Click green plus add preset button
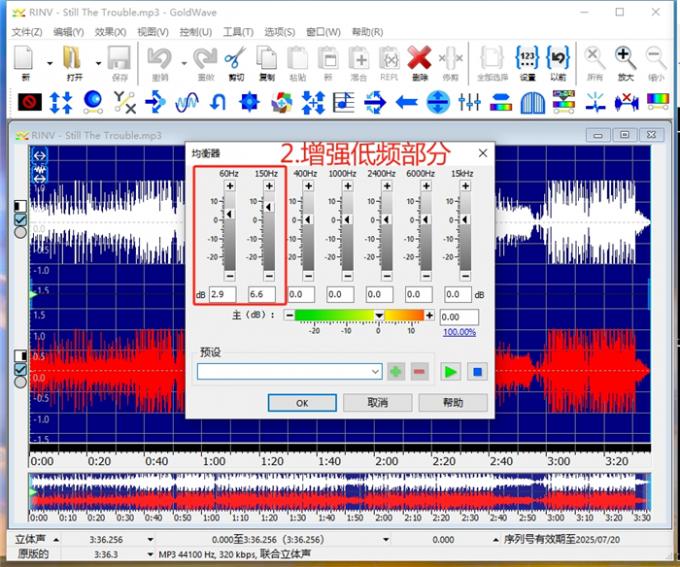Image resolution: width=680 pixels, height=567 pixels. coord(395,372)
